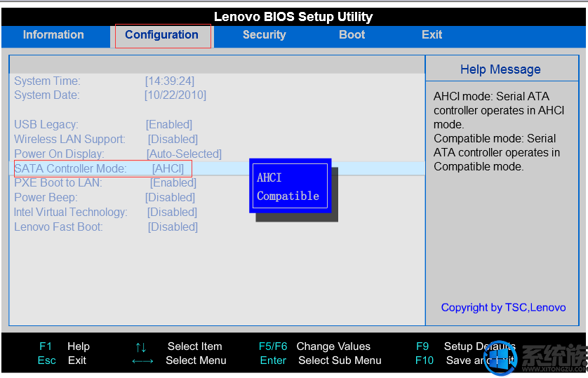Open the Exit tab
This screenshot has height=378, width=588.
(x=432, y=35)
